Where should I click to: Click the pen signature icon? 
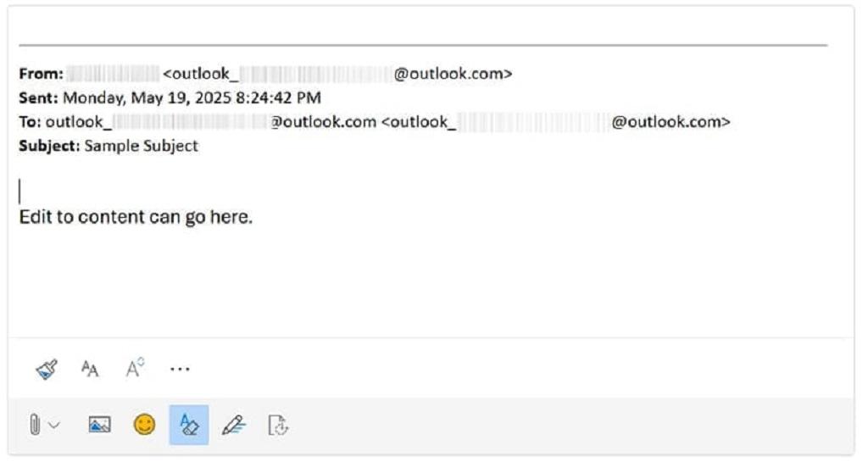pos(234,425)
